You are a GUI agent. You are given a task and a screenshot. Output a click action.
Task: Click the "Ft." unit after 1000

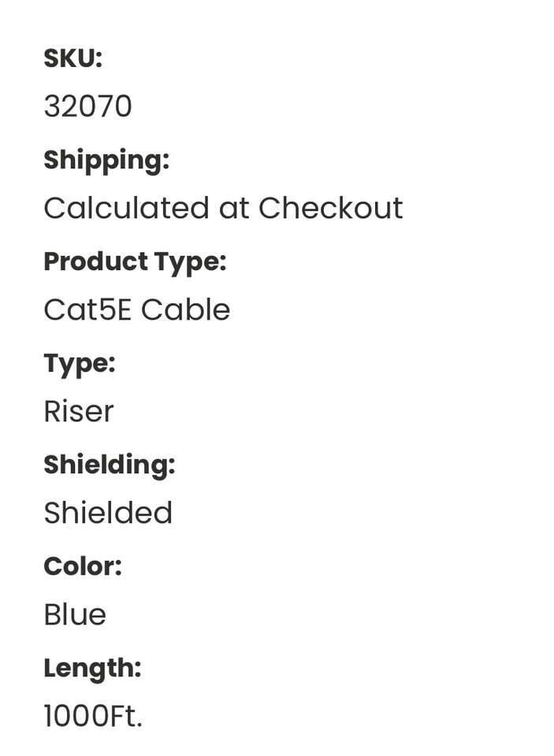coord(128,716)
